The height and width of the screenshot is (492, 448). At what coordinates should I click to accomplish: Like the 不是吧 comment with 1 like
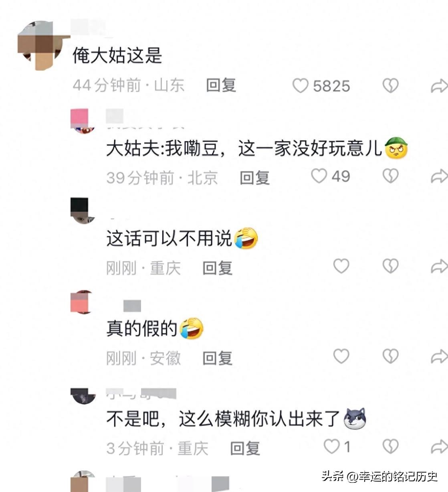(x=332, y=446)
